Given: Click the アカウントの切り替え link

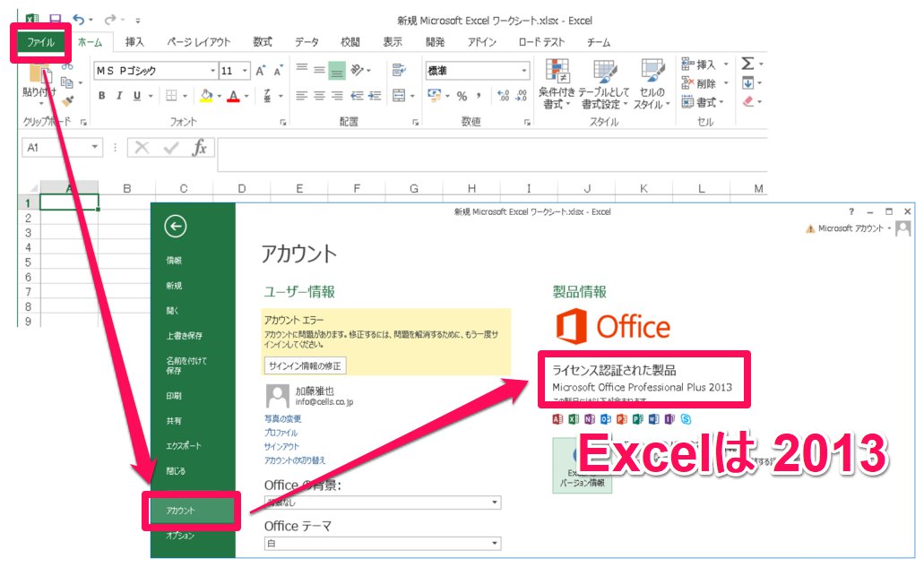Looking at the screenshot, I should pos(295,460).
